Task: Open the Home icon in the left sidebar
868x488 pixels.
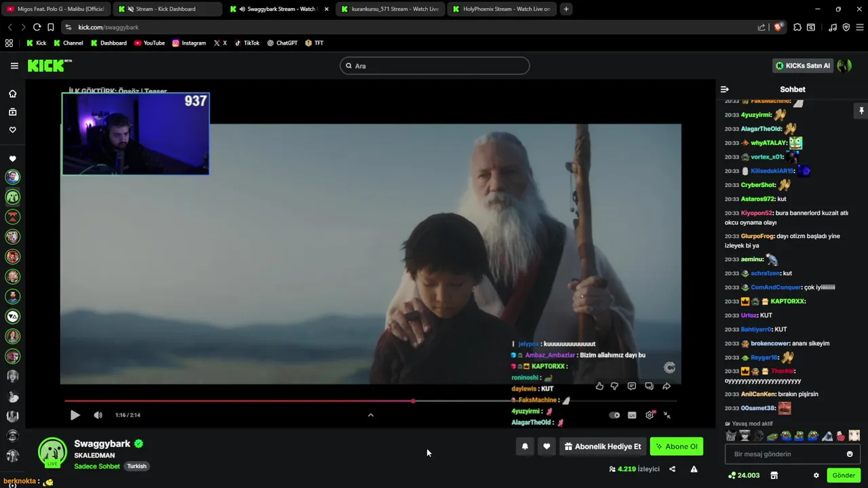Action: 12,94
